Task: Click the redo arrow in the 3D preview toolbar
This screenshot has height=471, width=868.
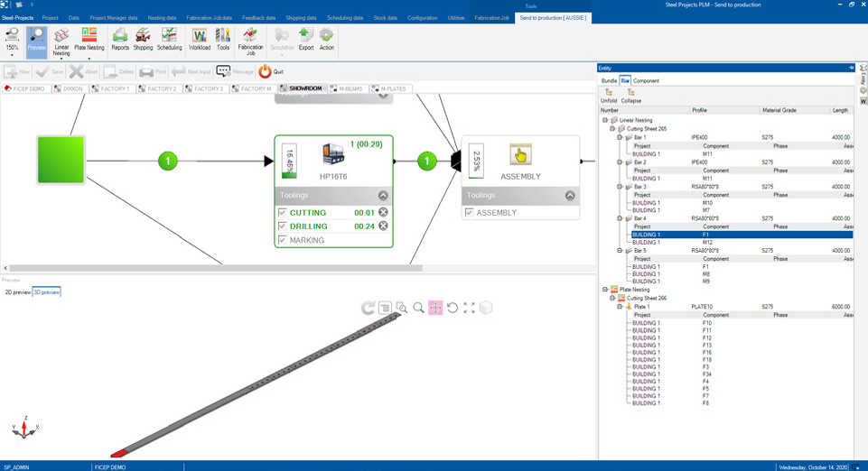Action: [368, 308]
